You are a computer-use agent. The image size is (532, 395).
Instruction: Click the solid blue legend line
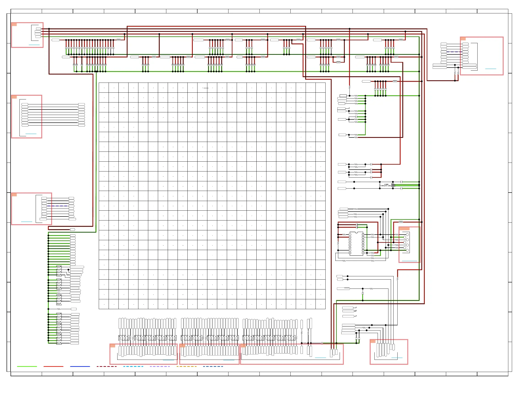80,366
